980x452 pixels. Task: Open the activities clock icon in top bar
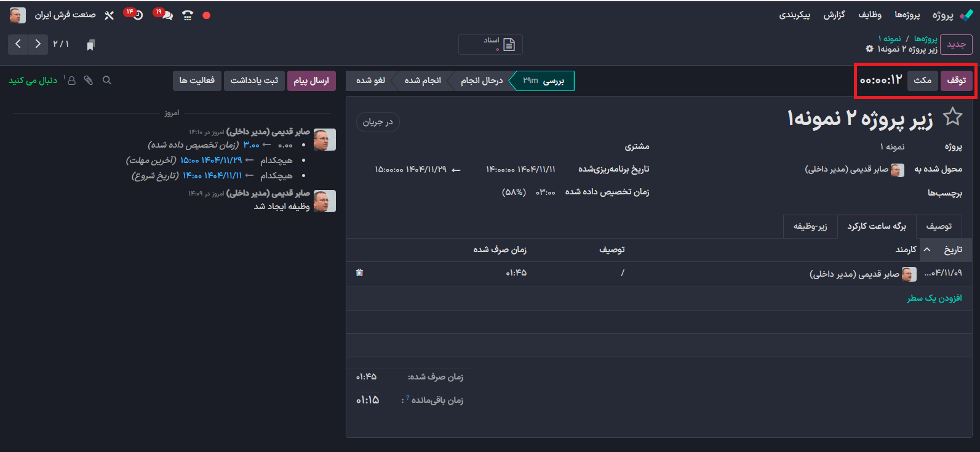click(137, 15)
